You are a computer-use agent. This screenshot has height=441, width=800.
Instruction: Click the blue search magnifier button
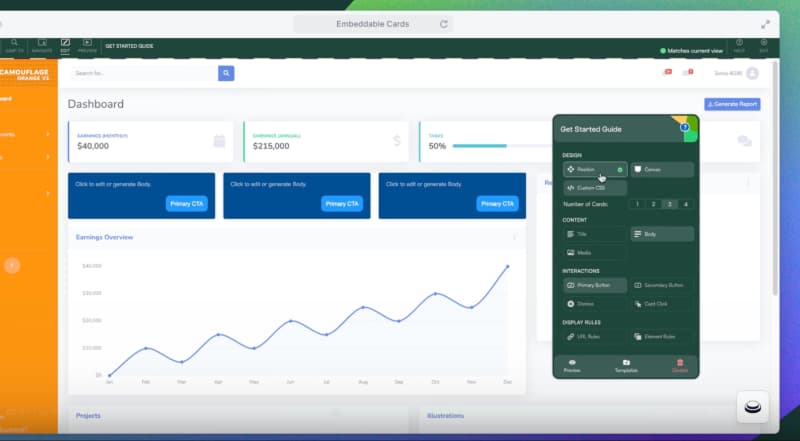coord(226,74)
